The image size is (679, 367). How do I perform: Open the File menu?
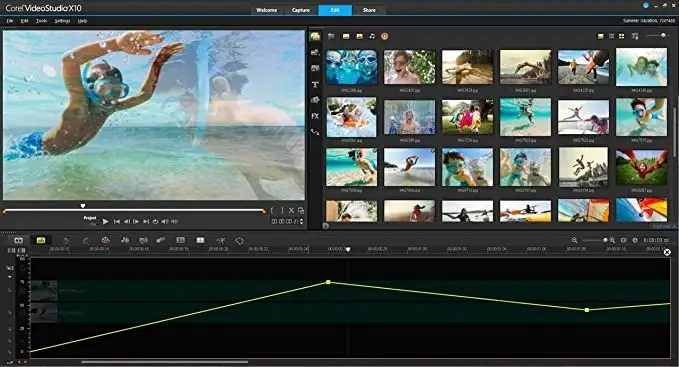10,21
